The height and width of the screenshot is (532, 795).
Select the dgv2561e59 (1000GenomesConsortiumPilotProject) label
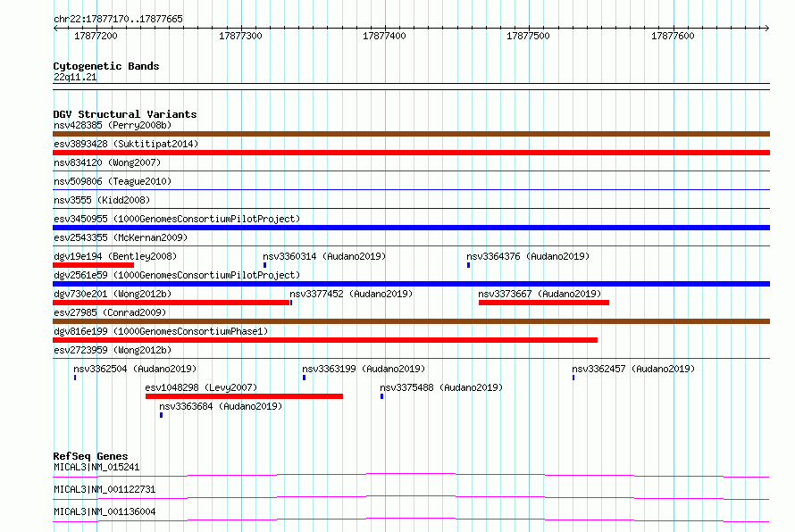[x=177, y=275]
